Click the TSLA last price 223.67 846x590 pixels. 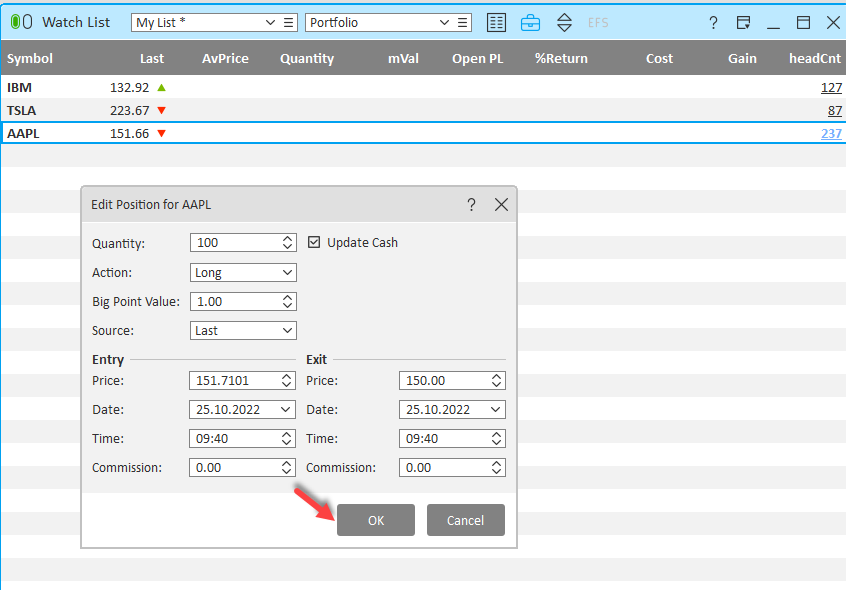click(x=129, y=111)
